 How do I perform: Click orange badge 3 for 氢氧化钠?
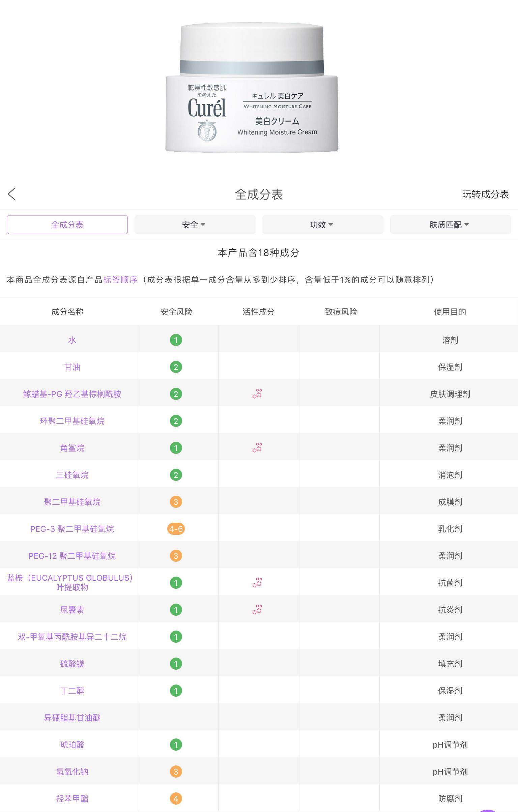pyautogui.click(x=176, y=772)
